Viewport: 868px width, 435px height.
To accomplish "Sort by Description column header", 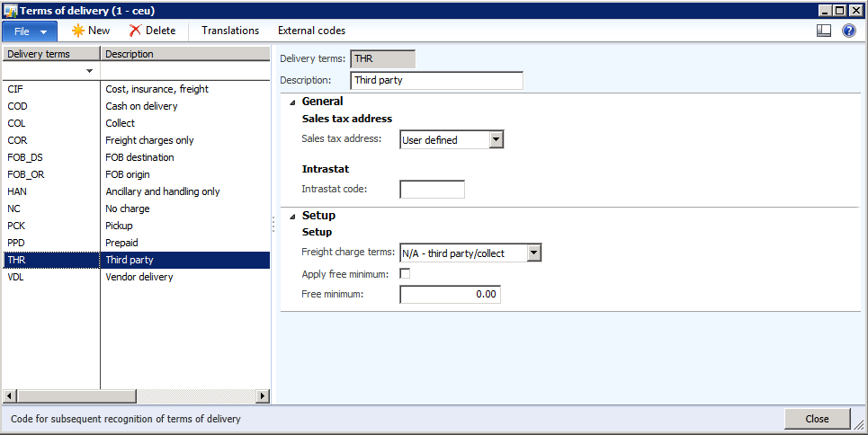I will point(184,54).
